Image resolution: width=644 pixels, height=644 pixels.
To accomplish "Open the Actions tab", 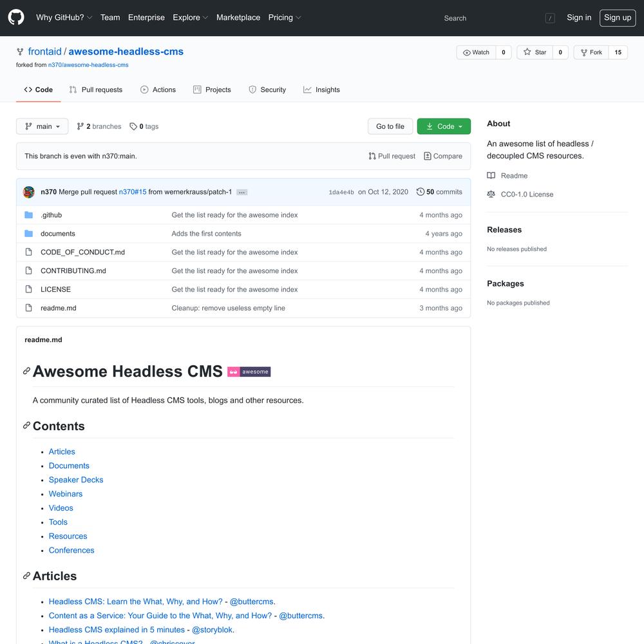I will [158, 90].
